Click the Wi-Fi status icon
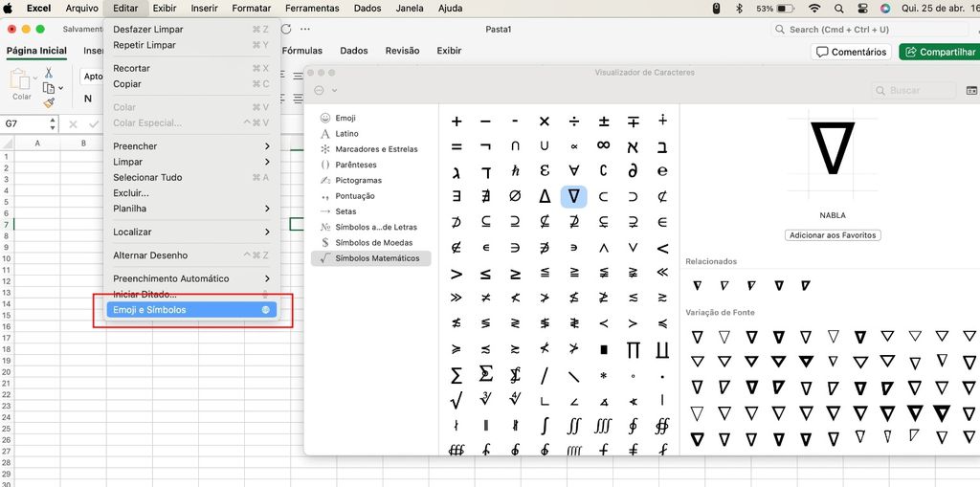Viewport: 980px width, 487px height. pos(813,9)
